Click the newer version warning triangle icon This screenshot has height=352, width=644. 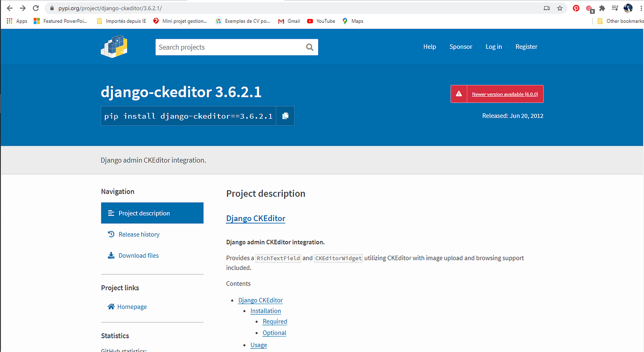(x=458, y=93)
